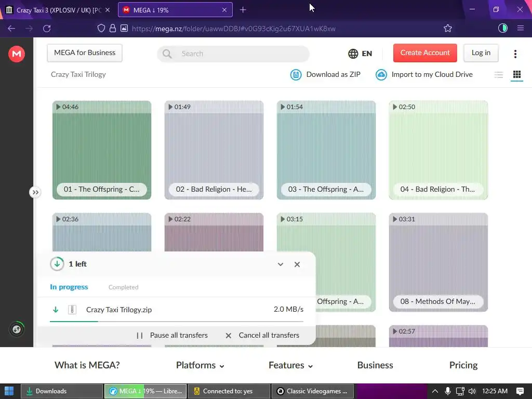Click the Crazy Taxi Trilogy breadcrumb
532x399 pixels.
tap(78, 74)
